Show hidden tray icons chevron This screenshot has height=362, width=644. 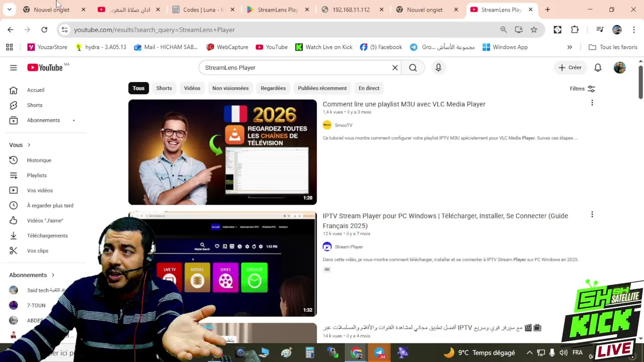[x=529, y=353]
